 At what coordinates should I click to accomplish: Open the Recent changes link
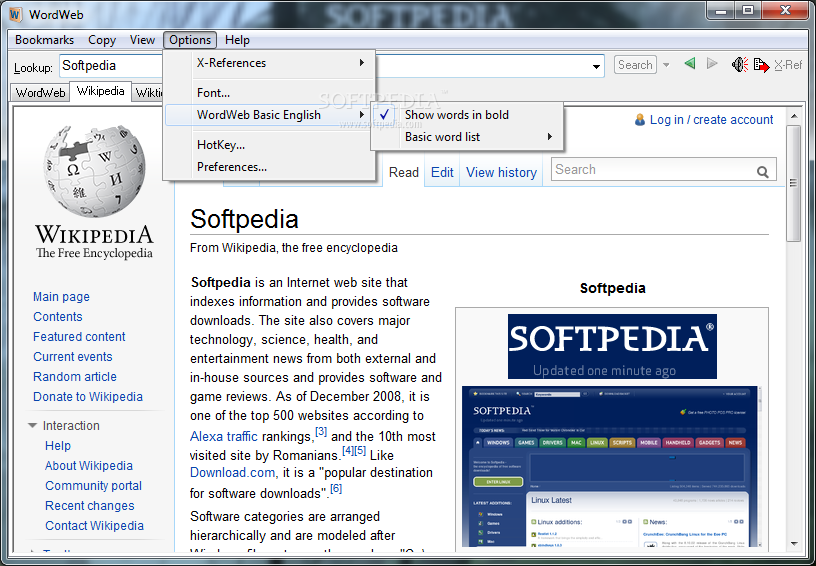90,506
